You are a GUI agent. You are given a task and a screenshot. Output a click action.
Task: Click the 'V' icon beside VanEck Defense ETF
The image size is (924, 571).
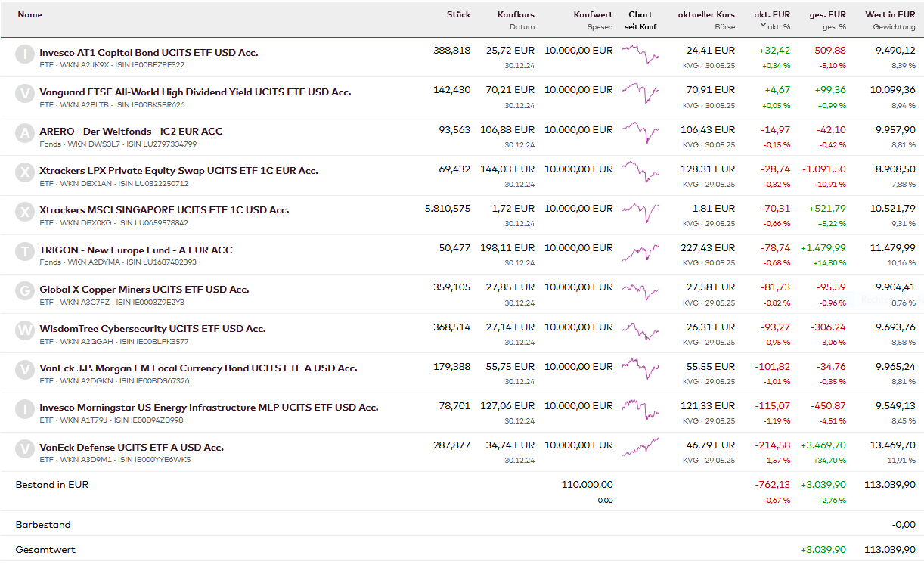25,449
